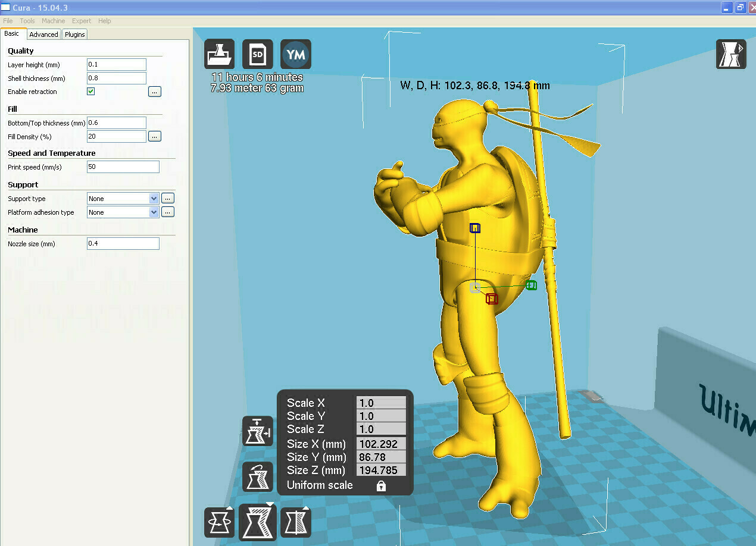
Task: Toggle the Uniform scale lock
Action: (381, 486)
